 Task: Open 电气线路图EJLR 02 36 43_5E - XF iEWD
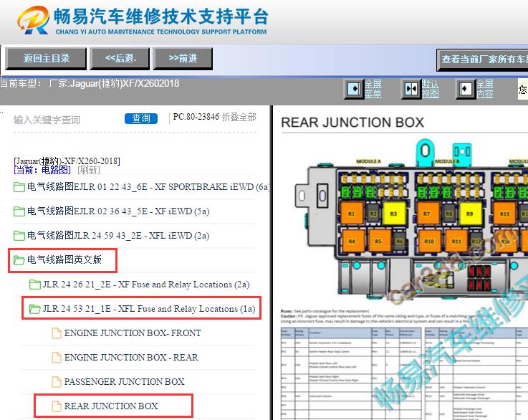[118, 211]
